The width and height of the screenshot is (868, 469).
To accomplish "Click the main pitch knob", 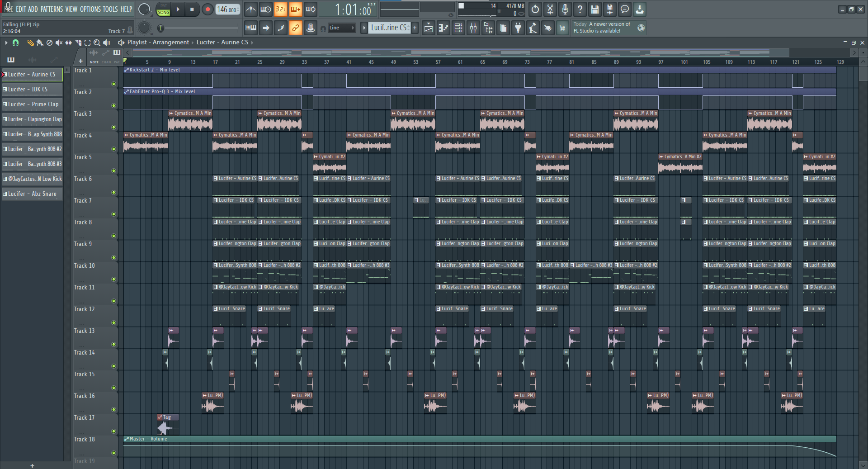I will pos(144,28).
